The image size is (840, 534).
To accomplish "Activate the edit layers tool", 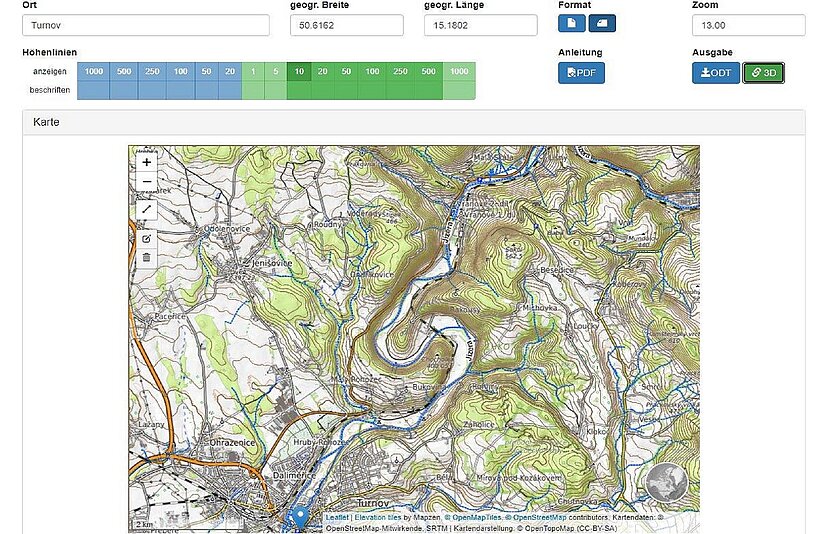I will point(147,238).
